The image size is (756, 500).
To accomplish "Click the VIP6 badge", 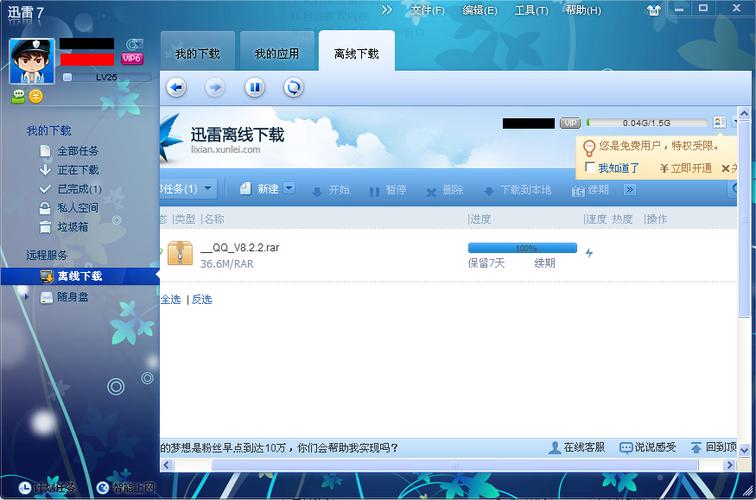I will (132, 58).
